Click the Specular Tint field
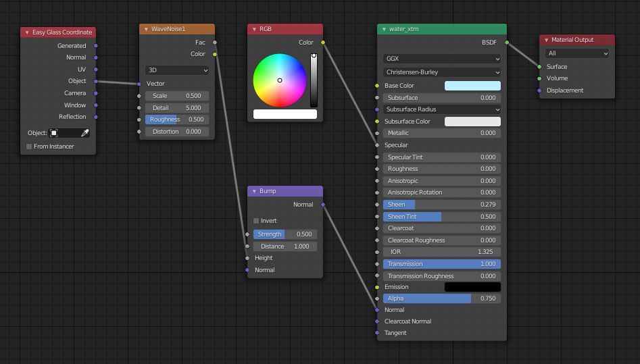 point(441,157)
